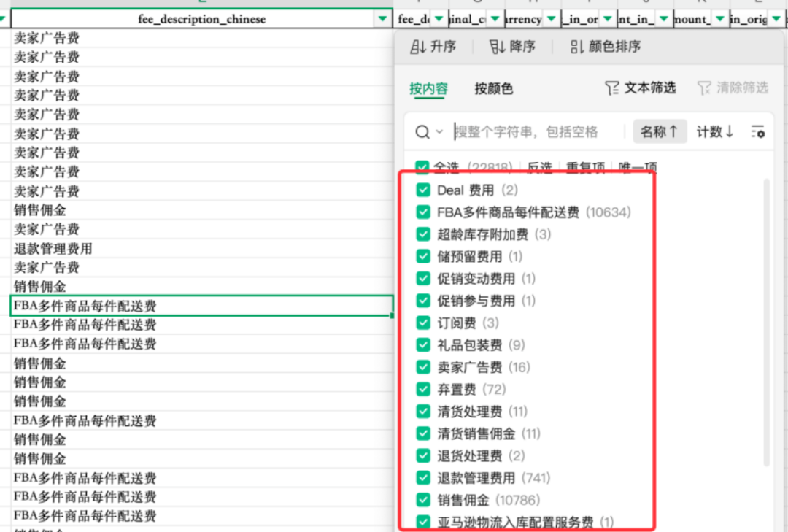The image size is (788, 532).
Task: Open the text filter (文本筛选) option
Action: coord(641,87)
